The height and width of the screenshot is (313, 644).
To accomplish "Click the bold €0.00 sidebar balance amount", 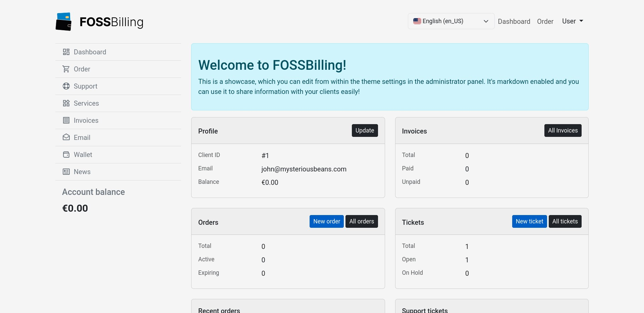I will tap(75, 208).
